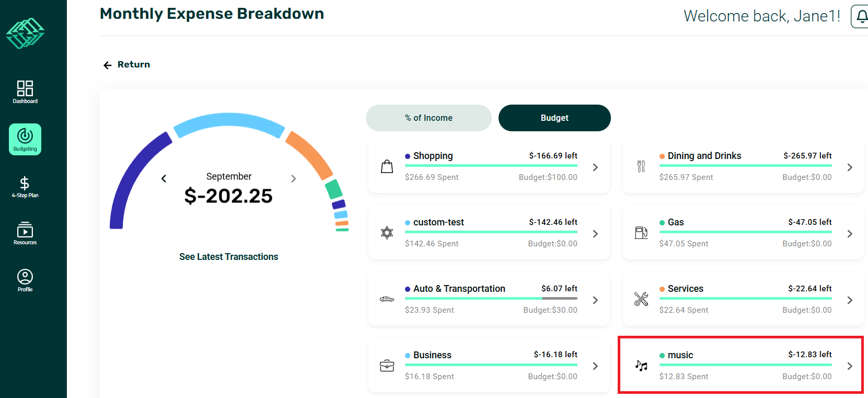Click the music notes category icon
This screenshot has height=398, width=868.
pyautogui.click(x=641, y=366)
